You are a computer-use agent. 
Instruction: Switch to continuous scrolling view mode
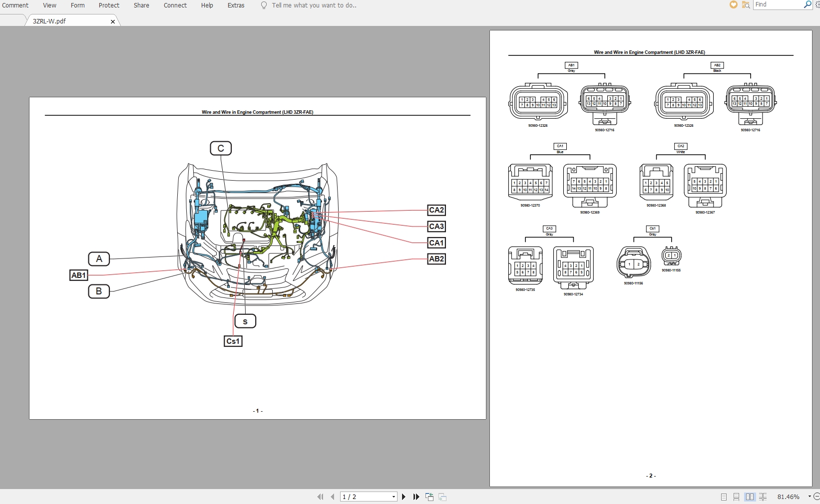736,497
